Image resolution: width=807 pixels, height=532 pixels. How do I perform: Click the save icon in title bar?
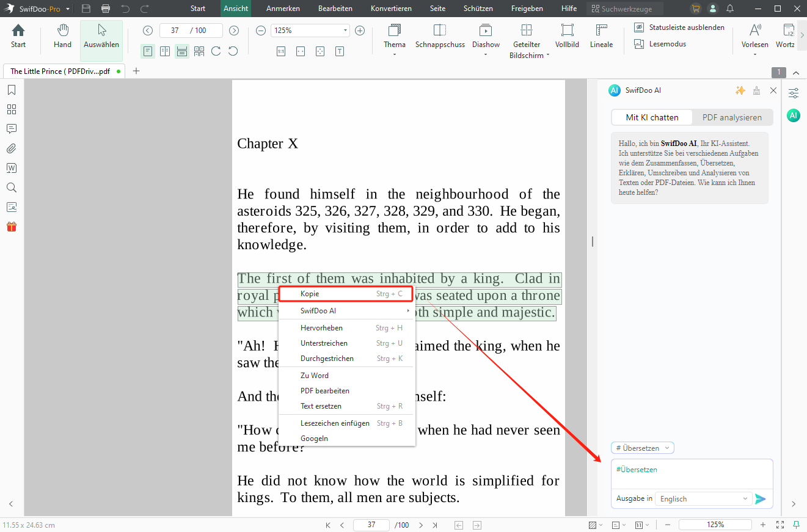click(x=86, y=9)
